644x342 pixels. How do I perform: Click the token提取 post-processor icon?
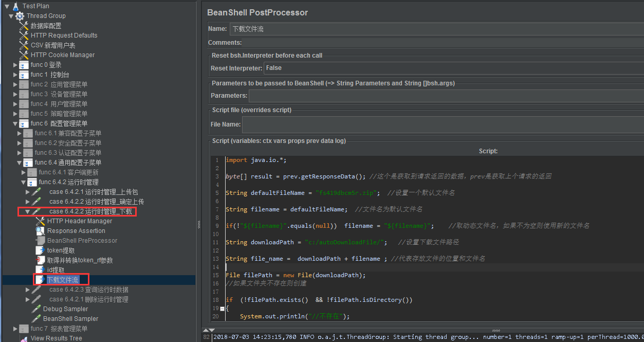[40, 250]
